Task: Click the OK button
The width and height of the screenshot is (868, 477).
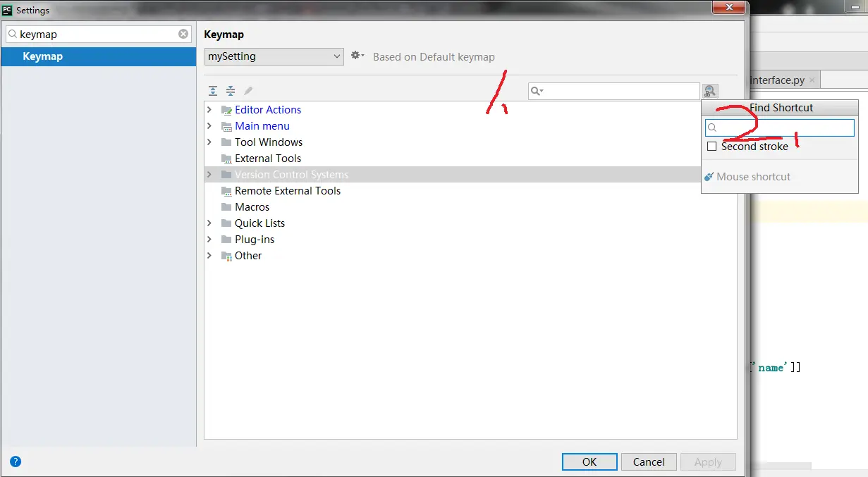Action: pyautogui.click(x=589, y=462)
